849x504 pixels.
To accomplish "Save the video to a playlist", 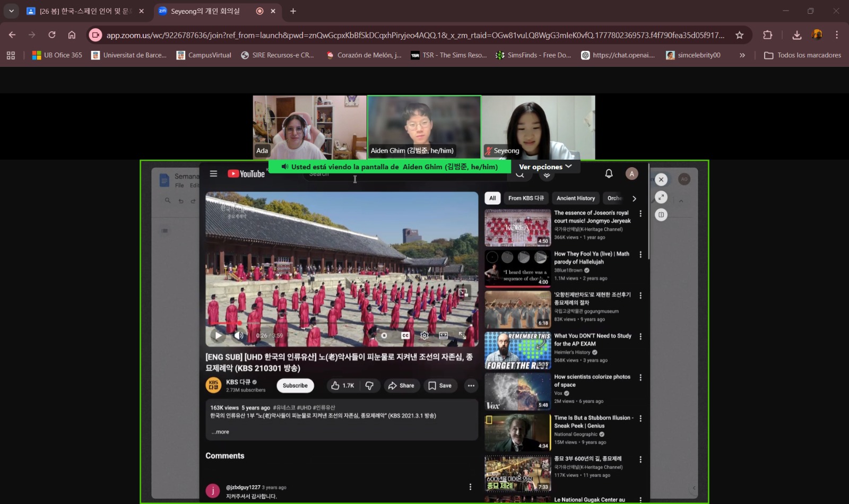I will 440,386.
